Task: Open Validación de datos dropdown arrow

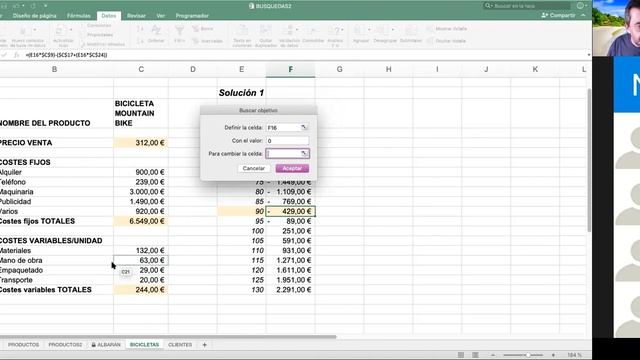Action: tap(297, 30)
